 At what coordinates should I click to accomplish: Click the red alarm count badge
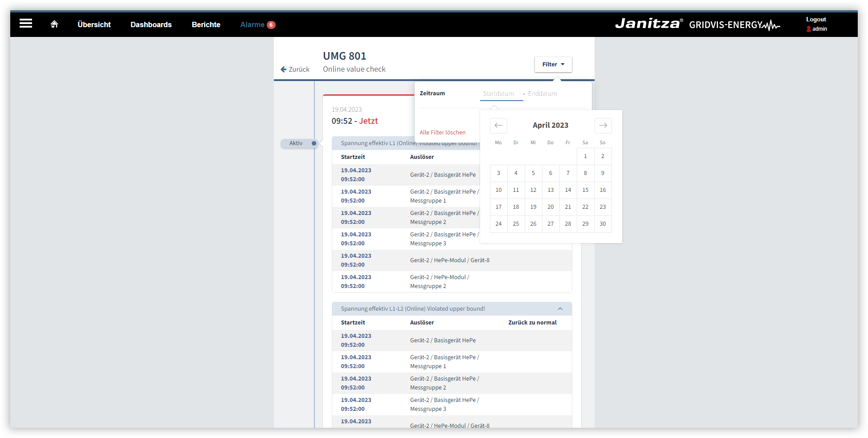[x=272, y=24]
